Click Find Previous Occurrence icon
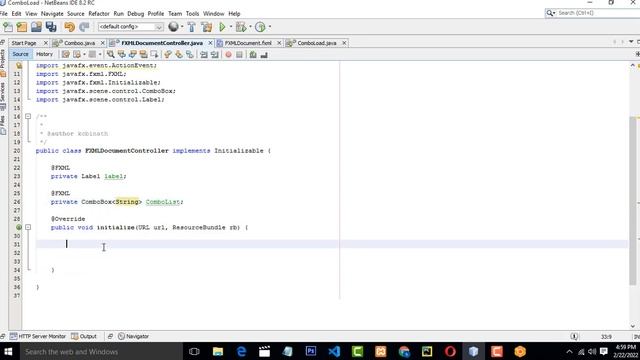 121,55
